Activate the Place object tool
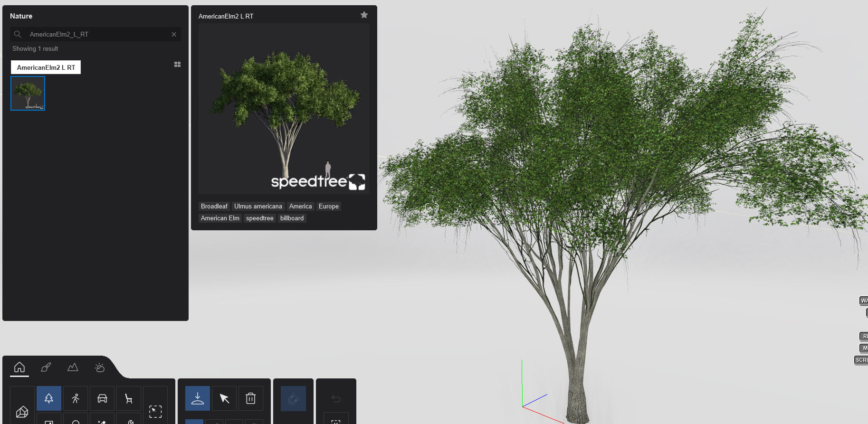 (x=198, y=398)
